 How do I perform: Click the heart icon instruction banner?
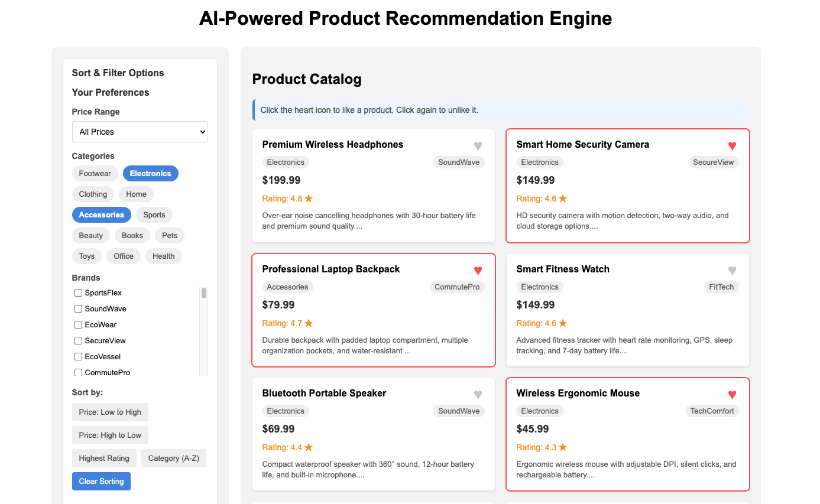[x=501, y=110]
